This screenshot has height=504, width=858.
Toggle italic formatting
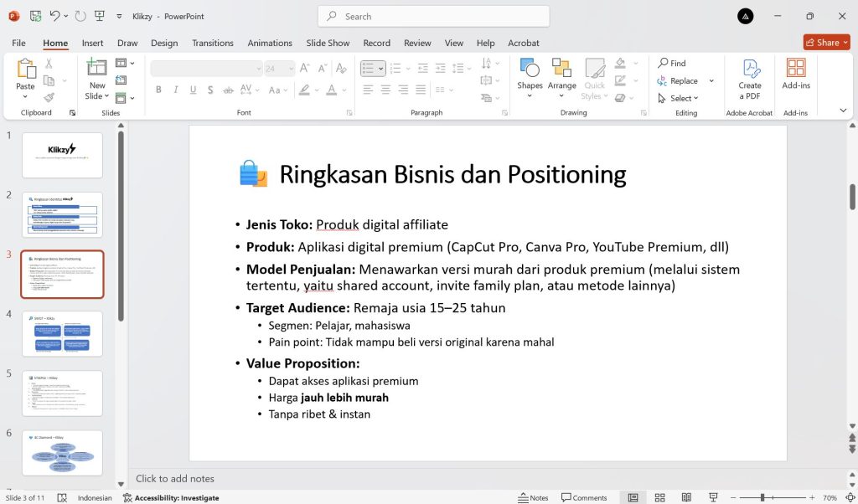click(x=175, y=89)
